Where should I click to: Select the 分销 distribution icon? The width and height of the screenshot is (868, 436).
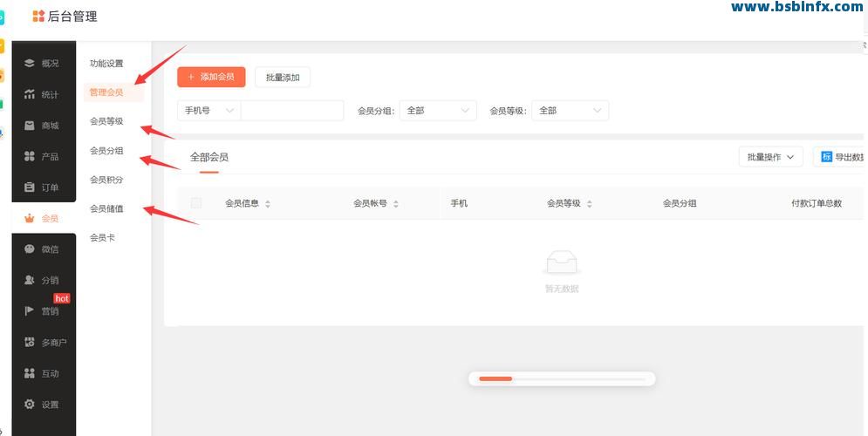click(30, 280)
